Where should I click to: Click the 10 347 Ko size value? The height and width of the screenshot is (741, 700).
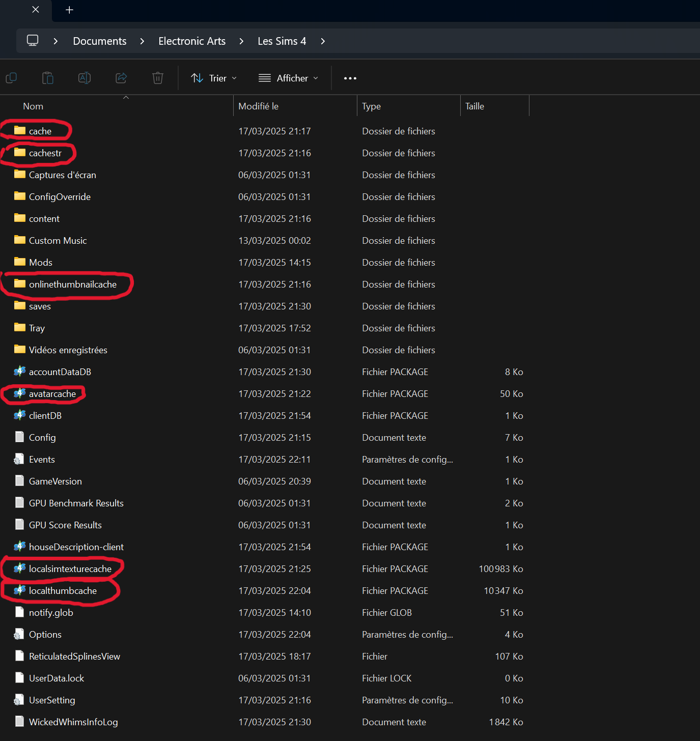tap(503, 591)
